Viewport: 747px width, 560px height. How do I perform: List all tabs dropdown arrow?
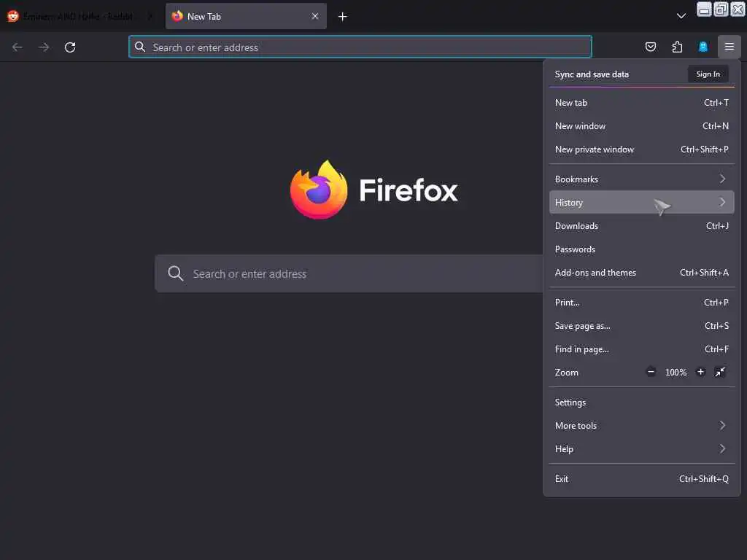point(681,16)
